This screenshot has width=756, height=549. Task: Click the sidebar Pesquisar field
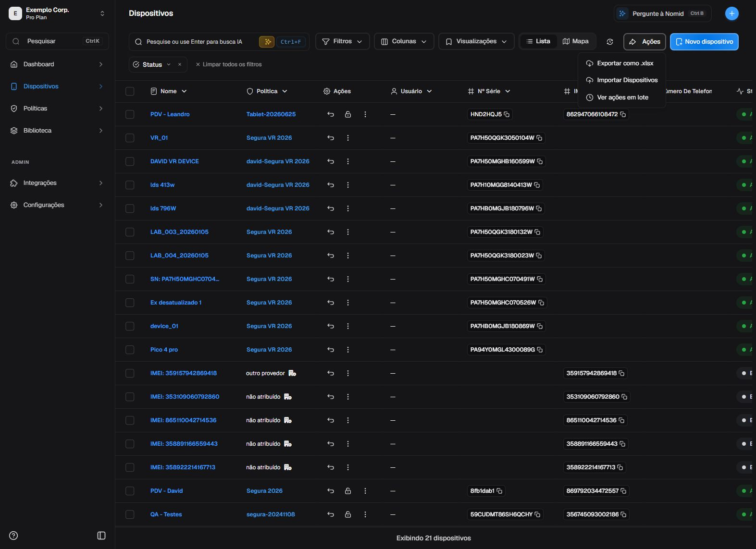(57, 41)
